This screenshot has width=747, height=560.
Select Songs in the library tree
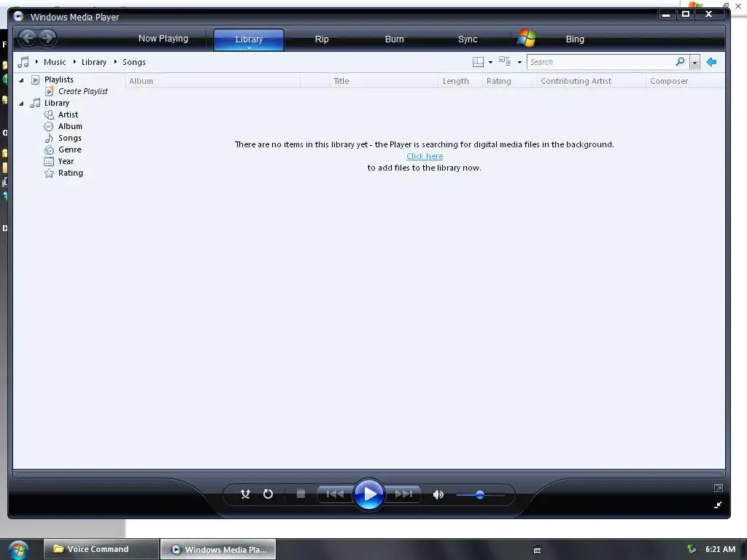[69, 138]
